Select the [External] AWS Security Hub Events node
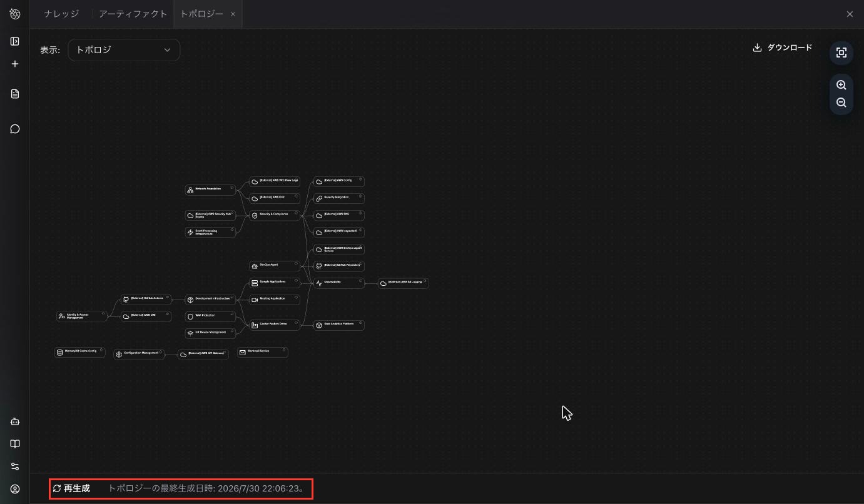 [210, 216]
